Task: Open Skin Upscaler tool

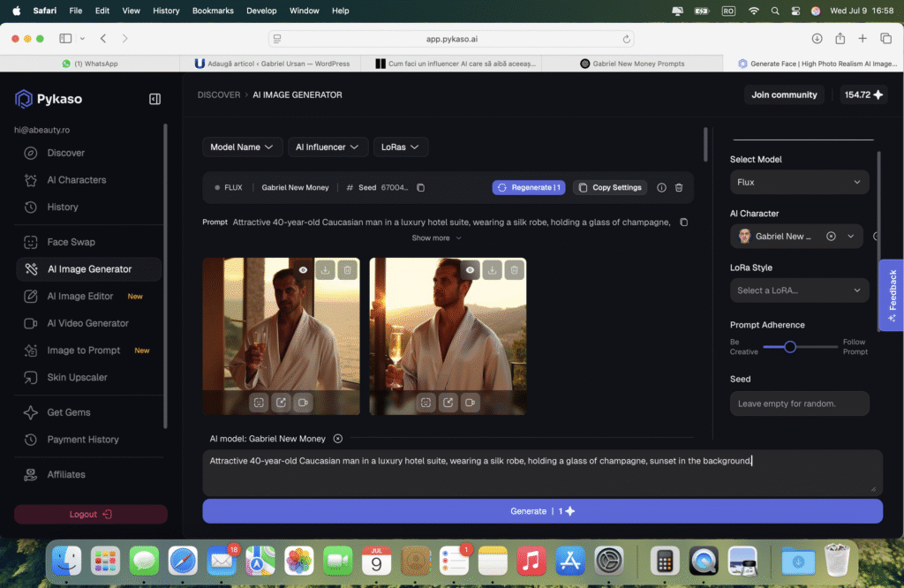Action: [x=78, y=378]
